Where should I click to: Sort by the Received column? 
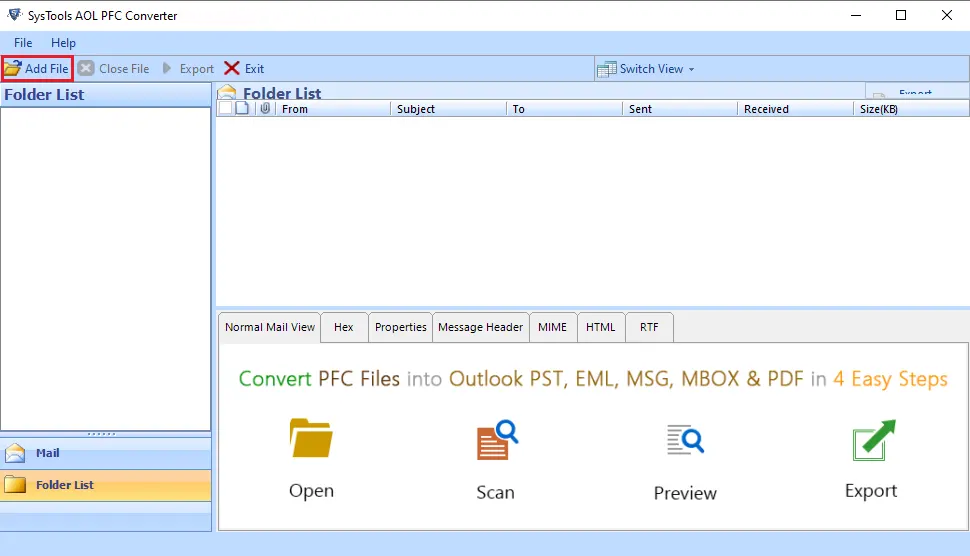tap(796, 109)
